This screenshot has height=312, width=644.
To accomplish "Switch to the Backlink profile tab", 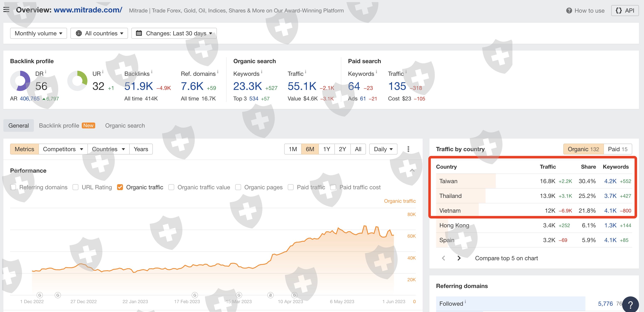I will point(59,126).
